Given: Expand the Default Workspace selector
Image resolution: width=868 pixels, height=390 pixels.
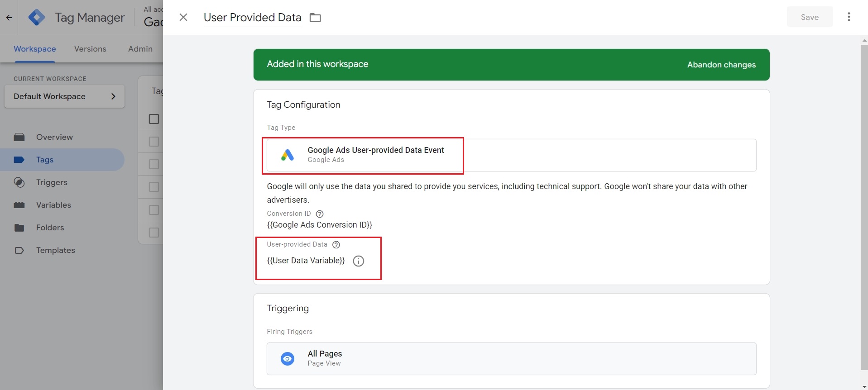Looking at the screenshot, I should (x=64, y=96).
